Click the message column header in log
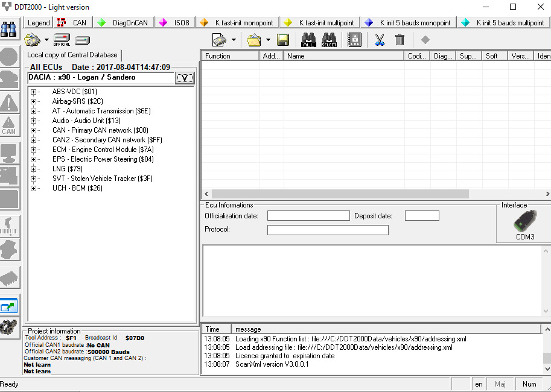This screenshot has width=551, height=392. [x=386, y=329]
